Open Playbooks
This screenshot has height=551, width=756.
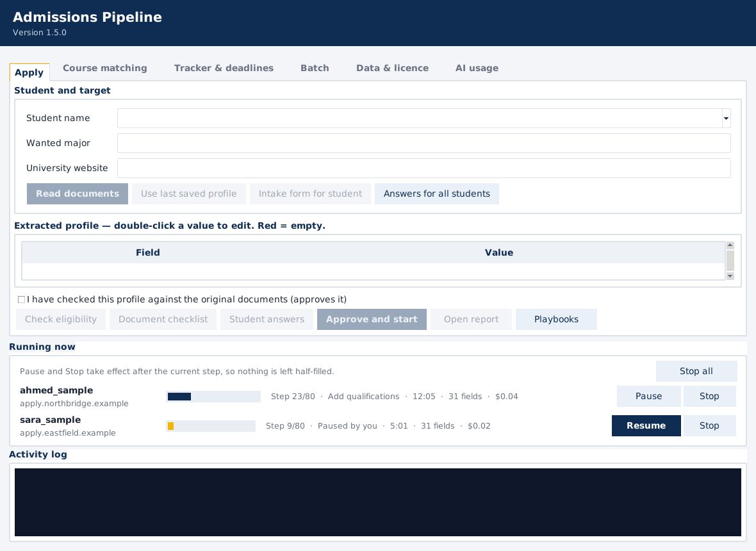coord(556,320)
